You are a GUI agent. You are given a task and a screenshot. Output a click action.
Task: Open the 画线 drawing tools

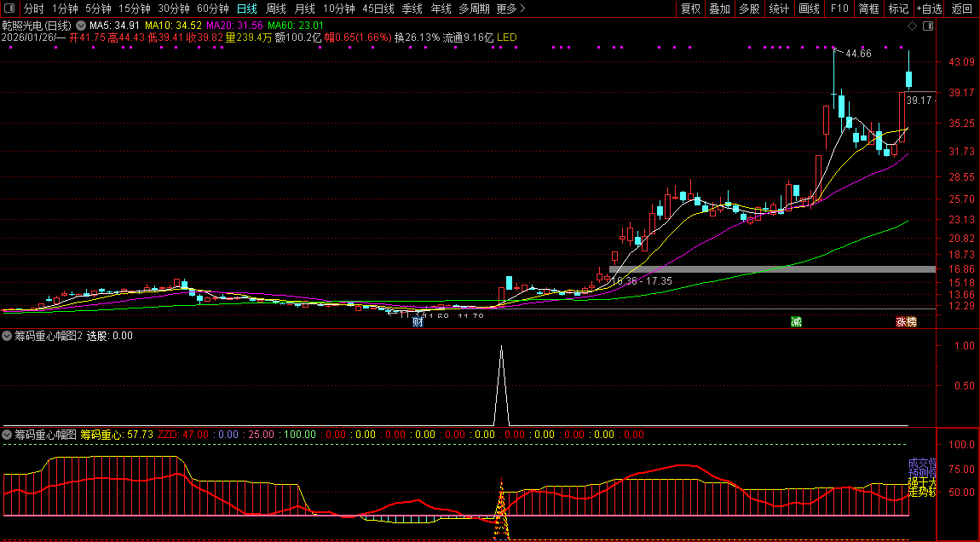tap(809, 9)
